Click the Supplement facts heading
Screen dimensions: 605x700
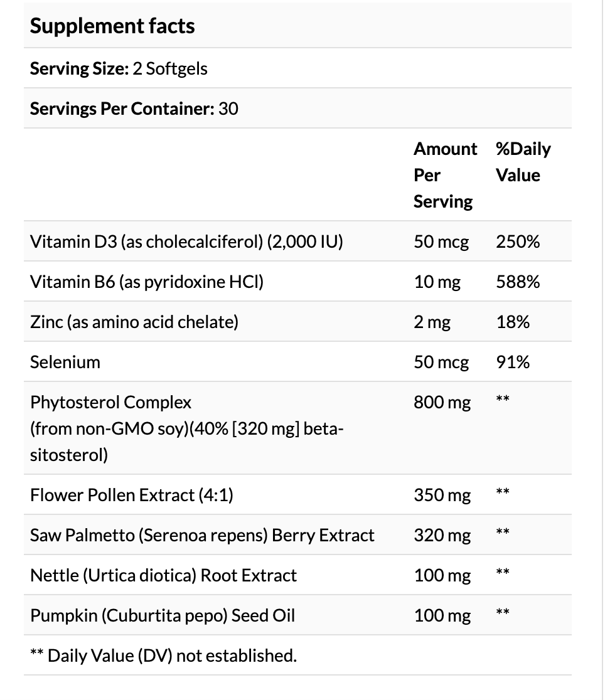[112, 26]
